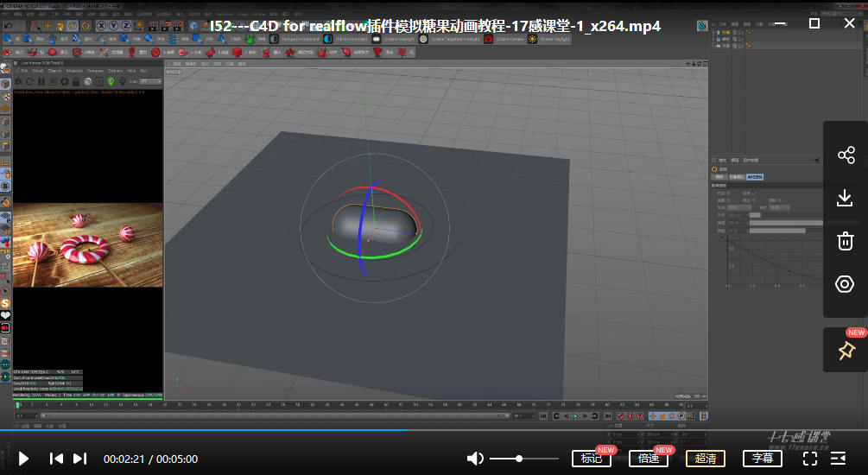The height and width of the screenshot is (475, 868).
Task: Skip to the previous video
Action: pyautogui.click(x=56, y=459)
